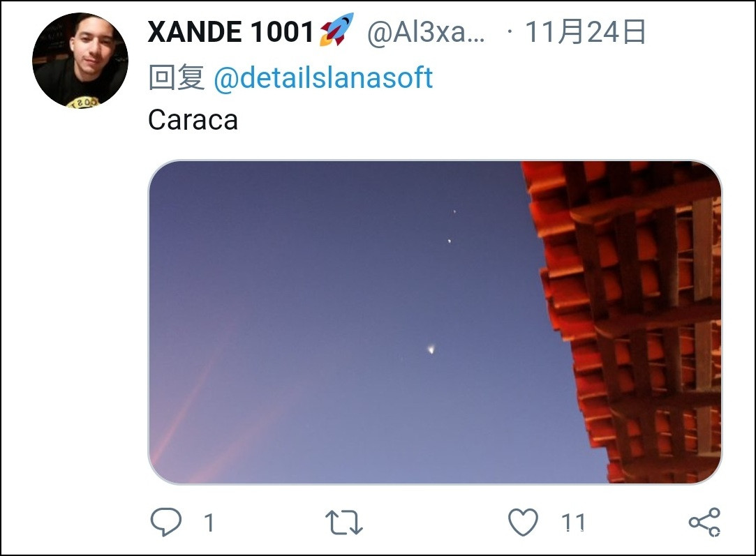Image resolution: width=756 pixels, height=556 pixels.
Task: Visit the @Al3xa... user handle
Action: tap(427, 33)
